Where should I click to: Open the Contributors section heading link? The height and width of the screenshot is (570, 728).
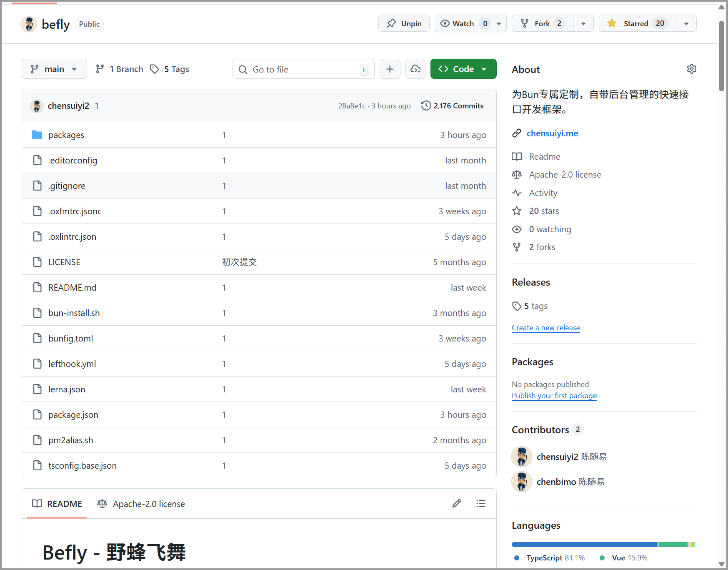click(540, 430)
